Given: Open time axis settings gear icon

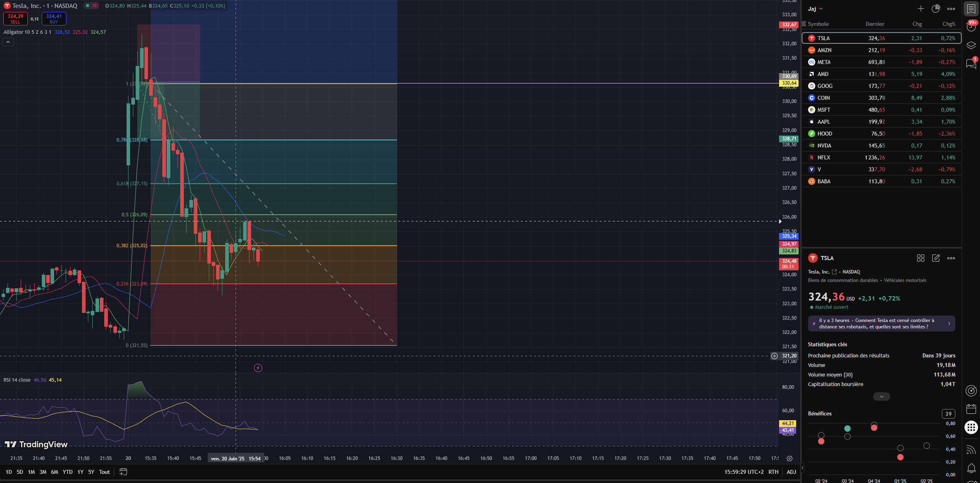Looking at the screenshot, I should 789,458.
